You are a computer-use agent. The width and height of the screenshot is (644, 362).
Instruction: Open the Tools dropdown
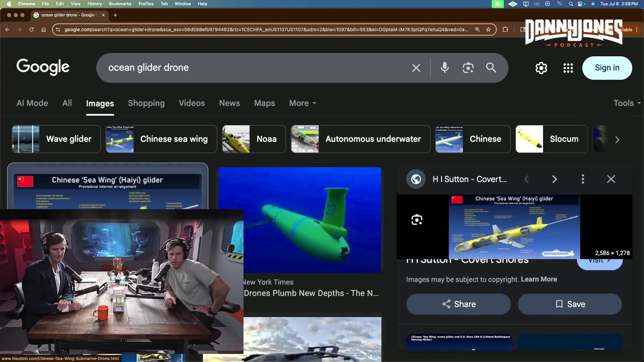tap(627, 103)
